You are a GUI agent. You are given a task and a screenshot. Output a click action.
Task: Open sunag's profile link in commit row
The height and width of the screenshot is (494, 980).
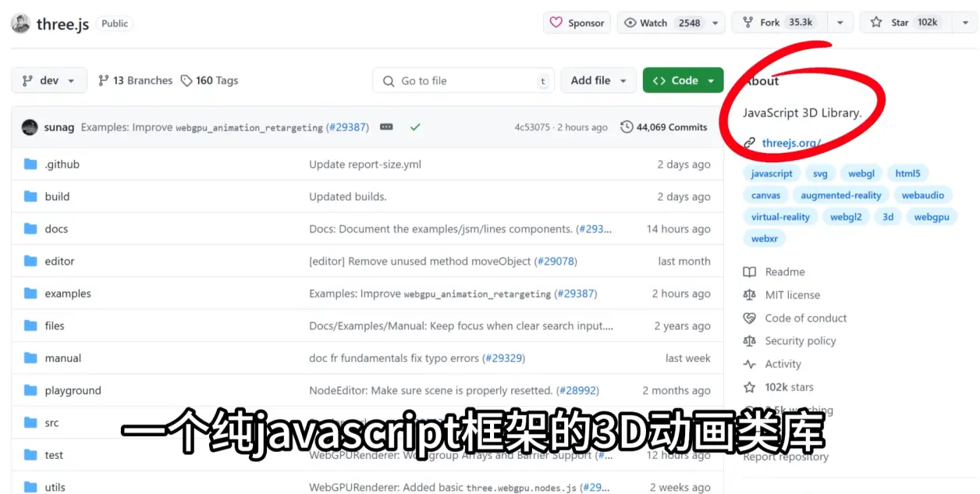(x=59, y=127)
